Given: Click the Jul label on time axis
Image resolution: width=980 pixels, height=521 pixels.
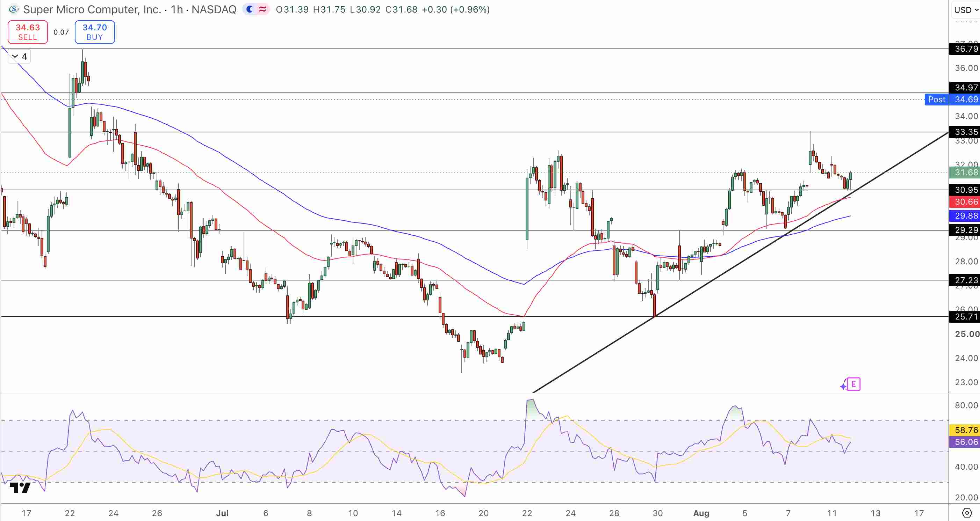Looking at the screenshot, I should tap(222, 513).
